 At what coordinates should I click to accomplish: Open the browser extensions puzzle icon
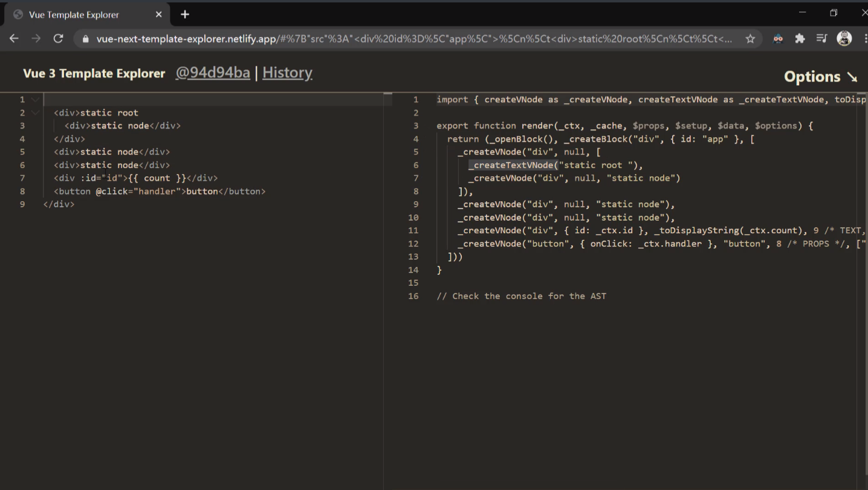pos(800,39)
